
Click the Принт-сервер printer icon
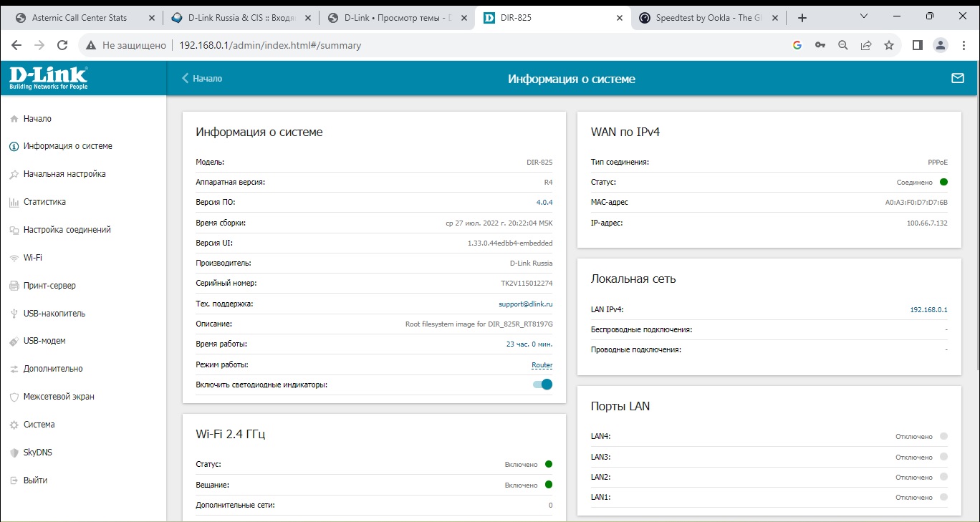14,286
